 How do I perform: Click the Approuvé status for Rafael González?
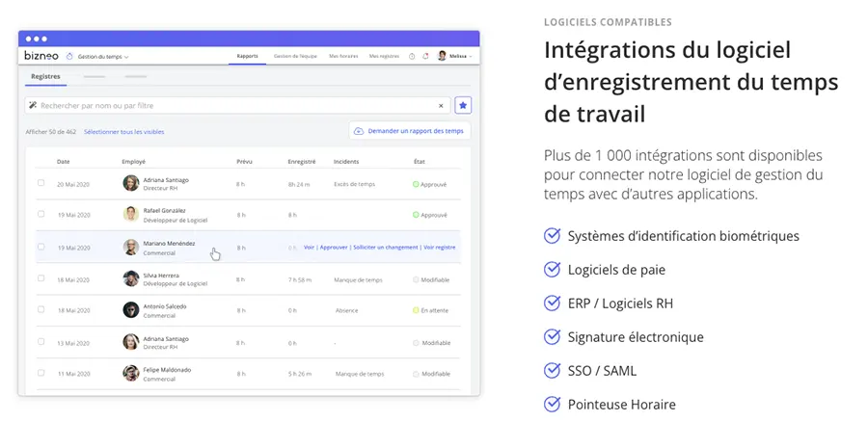pos(429,215)
